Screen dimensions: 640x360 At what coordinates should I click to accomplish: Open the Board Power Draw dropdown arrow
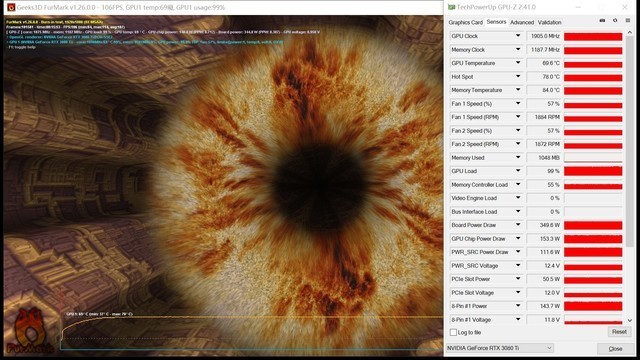tap(518, 225)
